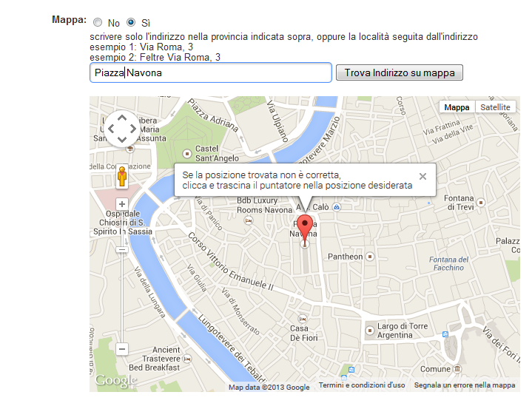The width and height of the screenshot is (532, 409).
Task: Close the info window popup
Action: coord(422,176)
